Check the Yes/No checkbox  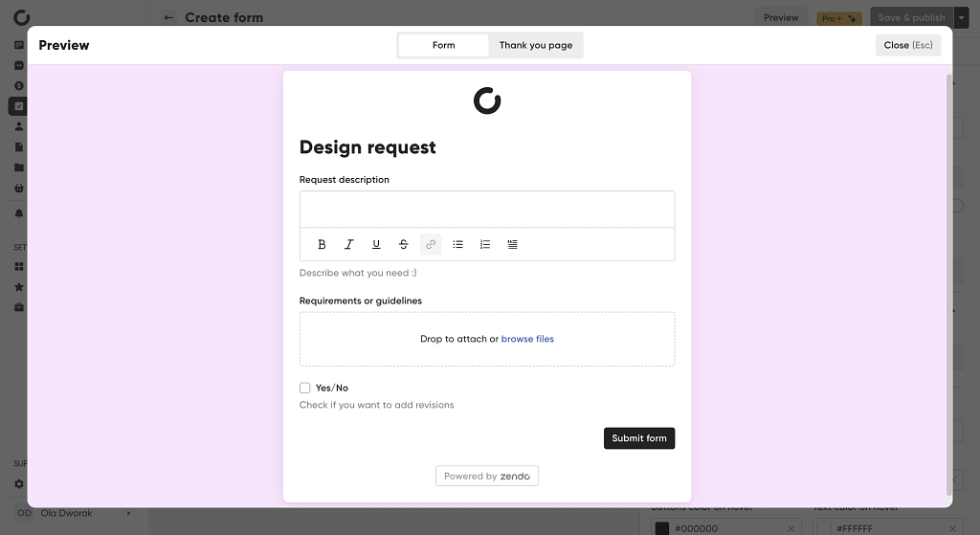click(305, 389)
